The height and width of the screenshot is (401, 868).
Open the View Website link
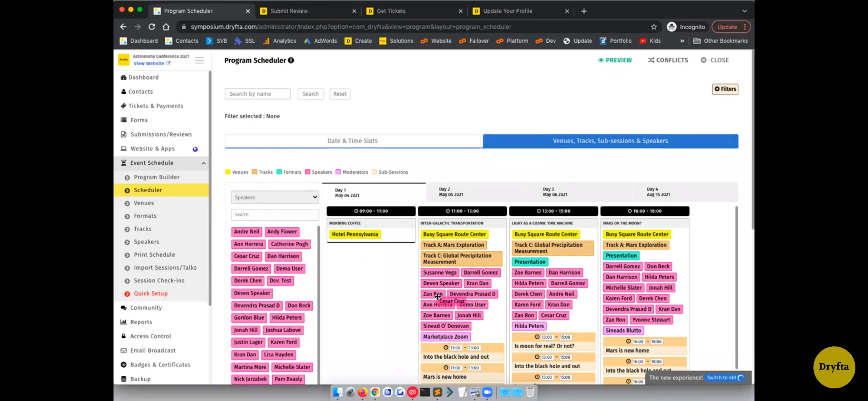[152, 63]
